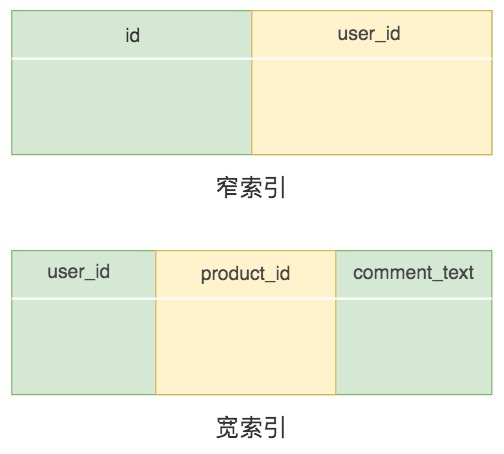Select the 宽索引 caption text
This screenshot has height=454, width=504.
[x=251, y=428]
